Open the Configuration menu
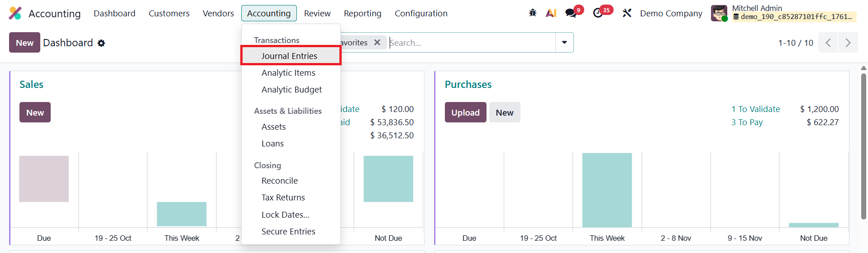This screenshot has height=253, width=868. tap(421, 14)
